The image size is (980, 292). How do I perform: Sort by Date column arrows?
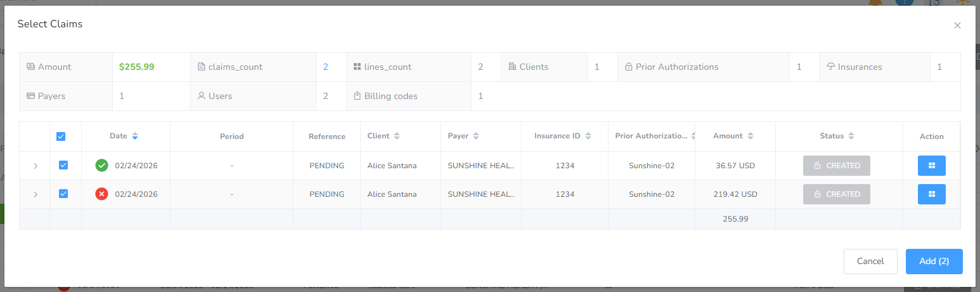pos(135,136)
